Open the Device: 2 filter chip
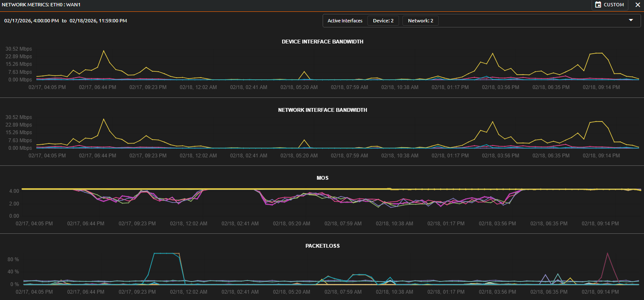The width and height of the screenshot is (644, 300). [x=383, y=20]
